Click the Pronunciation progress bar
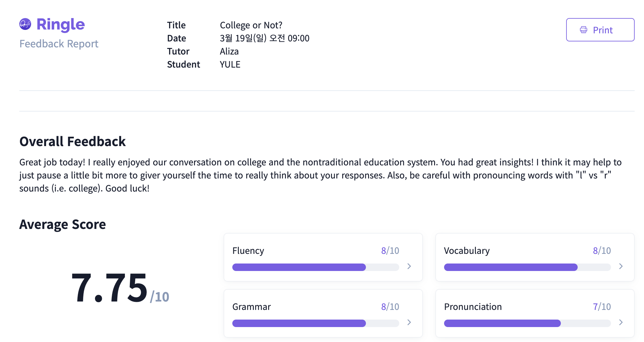Image resolution: width=644 pixels, height=342 pixels. click(x=527, y=323)
